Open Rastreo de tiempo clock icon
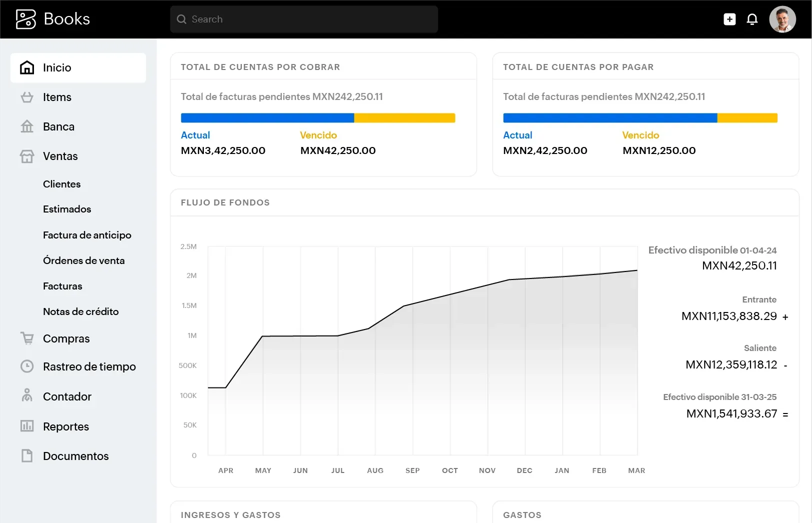812x523 pixels. coord(26,366)
